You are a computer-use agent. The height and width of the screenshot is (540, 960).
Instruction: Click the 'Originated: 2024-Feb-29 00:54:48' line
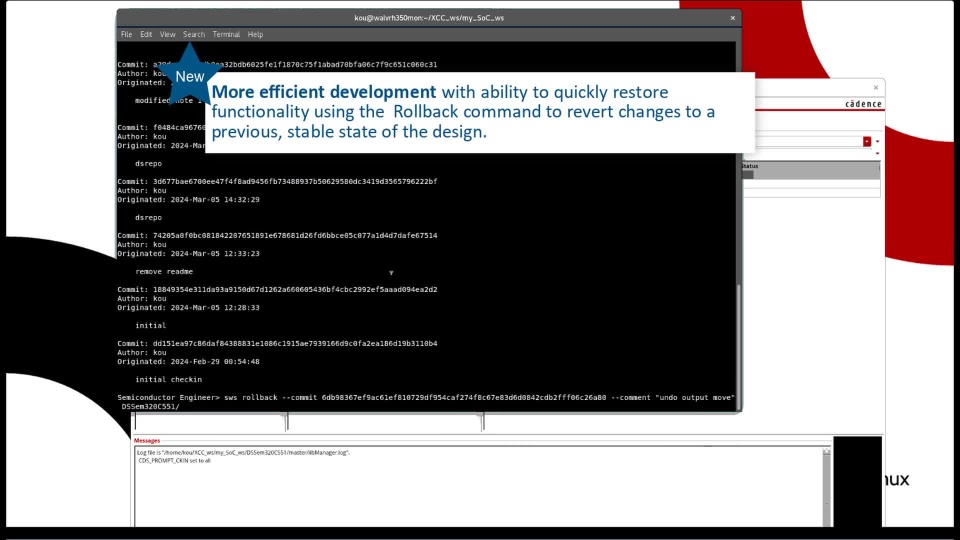[x=189, y=362]
